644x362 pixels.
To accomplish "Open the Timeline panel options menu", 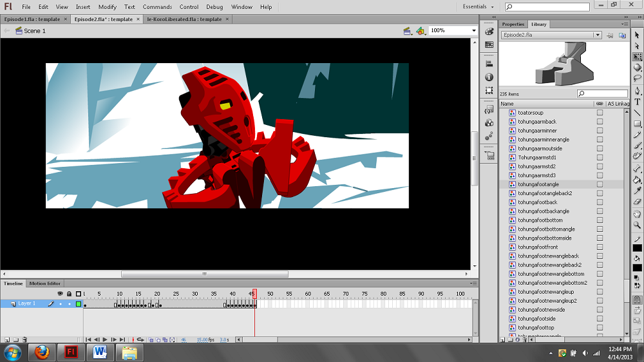I will (x=473, y=283).
